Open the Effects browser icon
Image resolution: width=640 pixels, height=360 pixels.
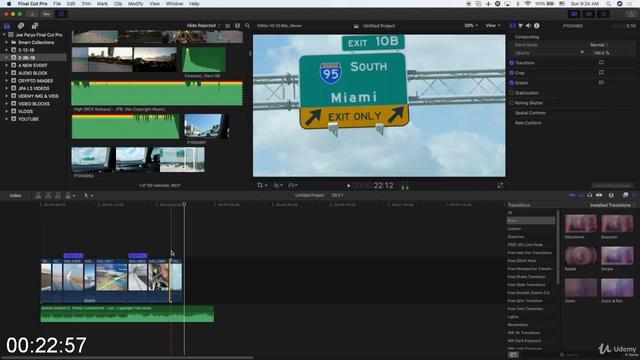tap(625, 196)
